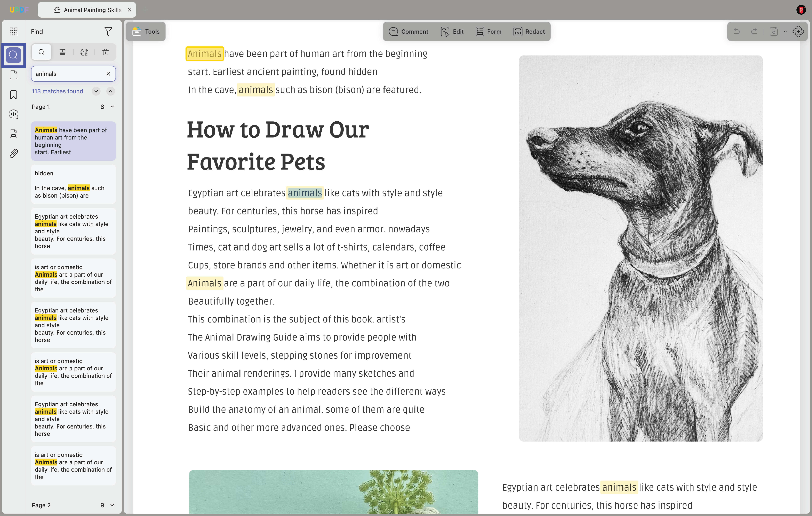
Task: Open the search filter funnel icon
Action: tap(108, 31)
